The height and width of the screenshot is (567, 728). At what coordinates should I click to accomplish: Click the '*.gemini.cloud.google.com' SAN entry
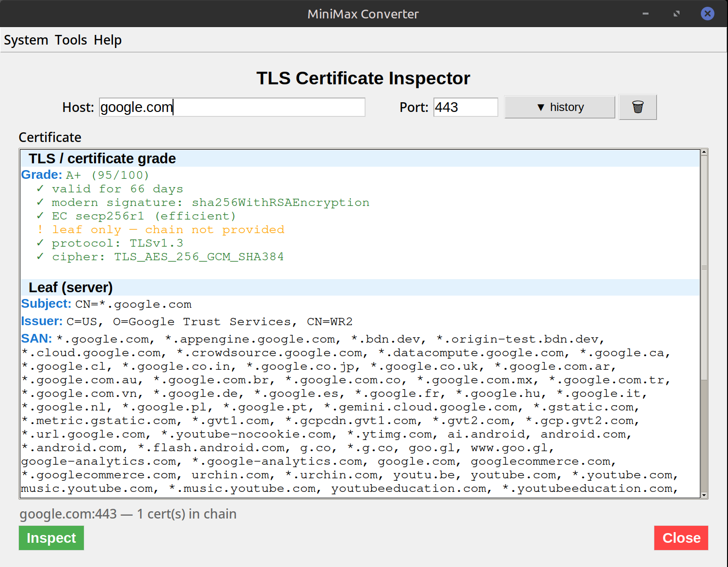(x=421, y=407)
